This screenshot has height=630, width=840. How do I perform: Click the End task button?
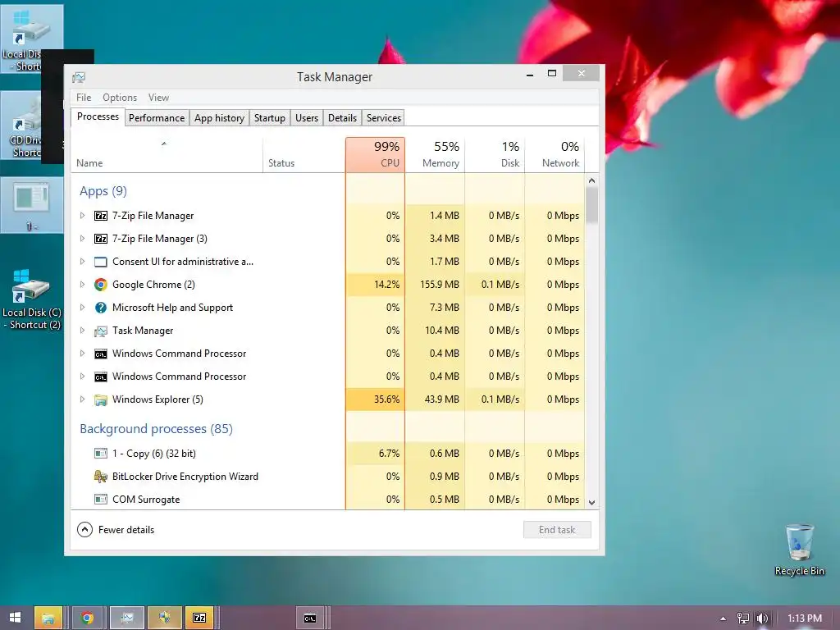coord(557,530)
